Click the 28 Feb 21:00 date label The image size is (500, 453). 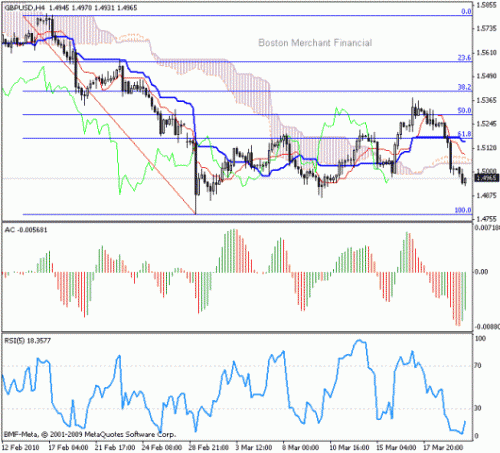pos(209,447)
